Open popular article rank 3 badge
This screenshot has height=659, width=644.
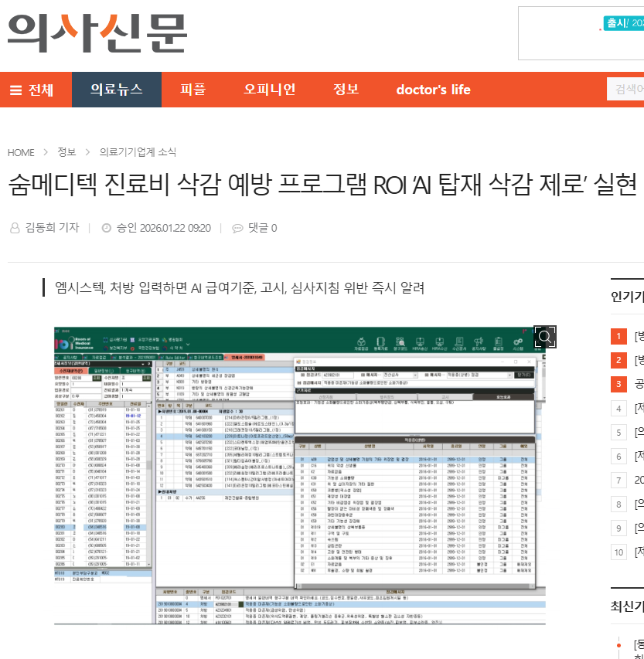(x=618, y=384)
